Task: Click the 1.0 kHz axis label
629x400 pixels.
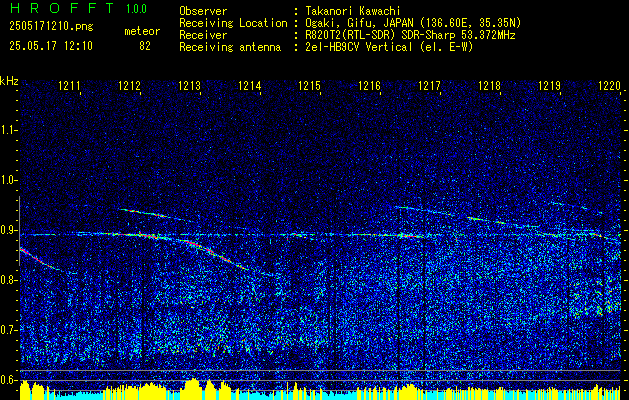Action: [x=8, y=180]
